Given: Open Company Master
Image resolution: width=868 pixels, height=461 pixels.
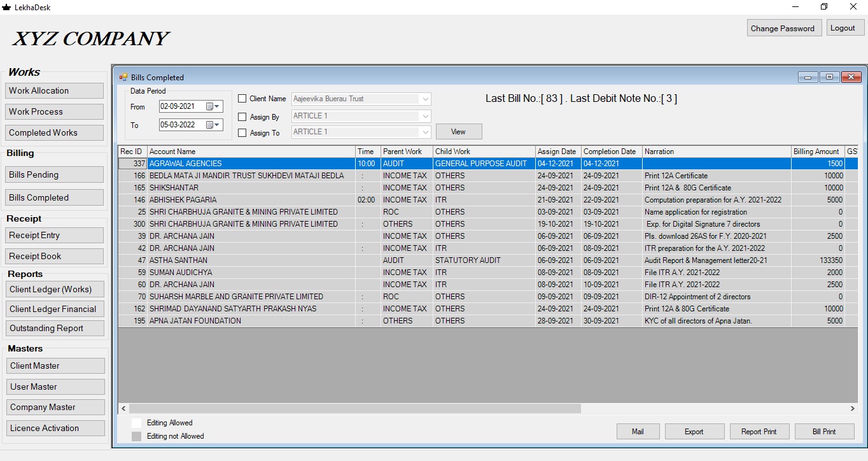Looking at the screenshot, I should click(x=55, y=407).
